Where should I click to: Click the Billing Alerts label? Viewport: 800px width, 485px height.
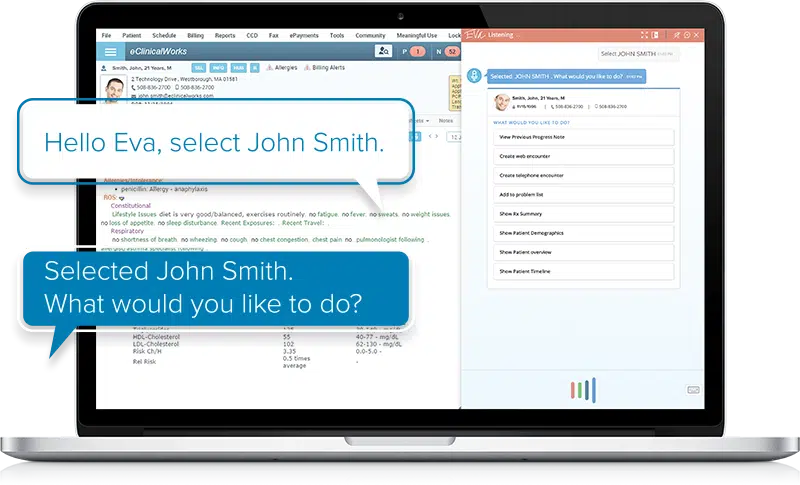click(329, 67)
